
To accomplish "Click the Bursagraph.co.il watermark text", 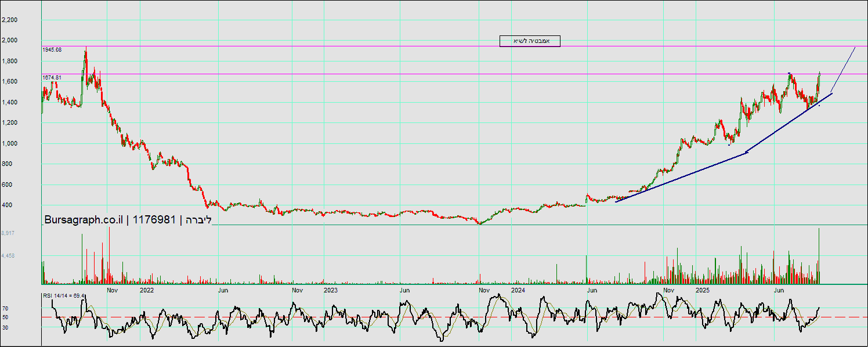I will pyautogui.click(x=84, y=219).
